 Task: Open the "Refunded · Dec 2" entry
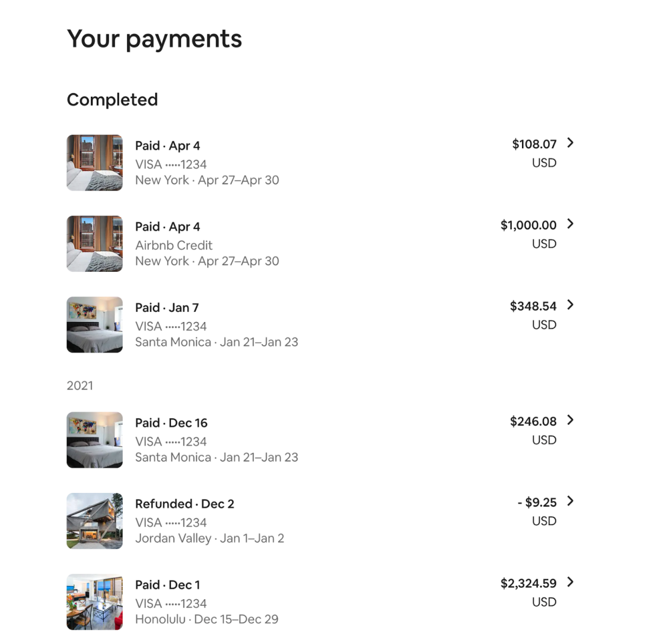tap(185, 504)
